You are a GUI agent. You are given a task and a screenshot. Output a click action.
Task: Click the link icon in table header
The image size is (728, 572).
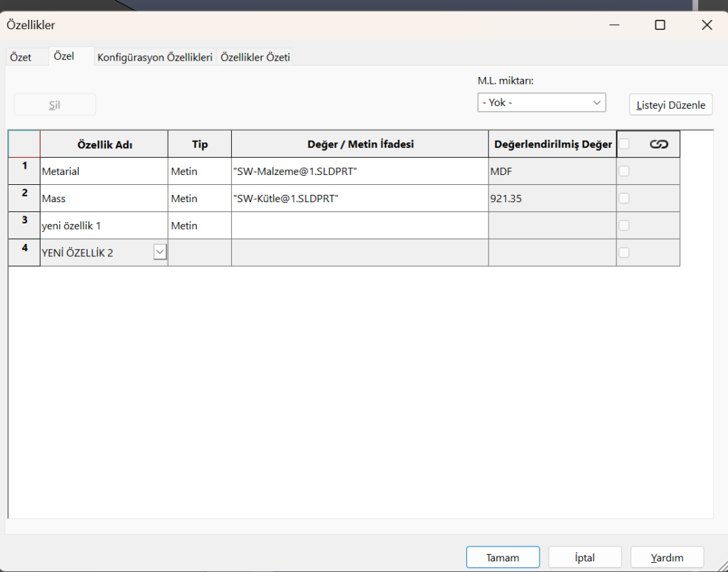coord(658,144)
